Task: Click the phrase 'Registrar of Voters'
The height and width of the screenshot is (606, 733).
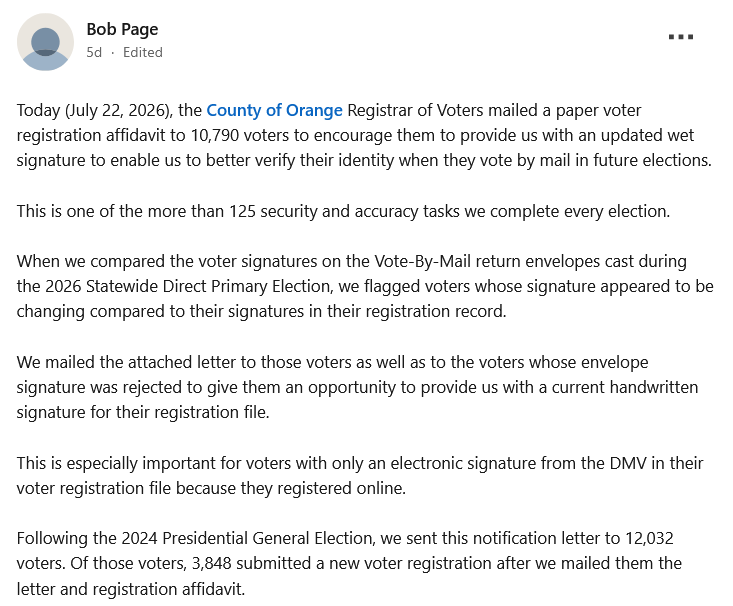Action: pyautogui.click(x=417, y=110)
